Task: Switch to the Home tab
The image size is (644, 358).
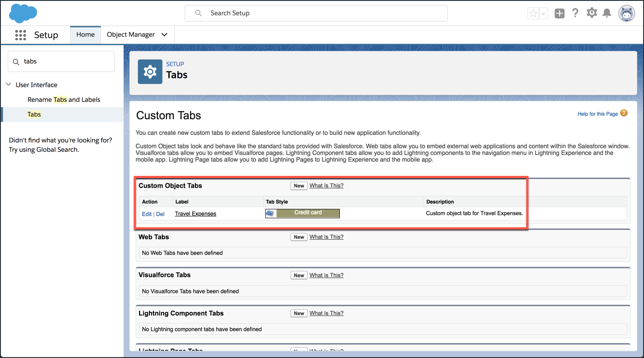Action: tap(85, 35)
